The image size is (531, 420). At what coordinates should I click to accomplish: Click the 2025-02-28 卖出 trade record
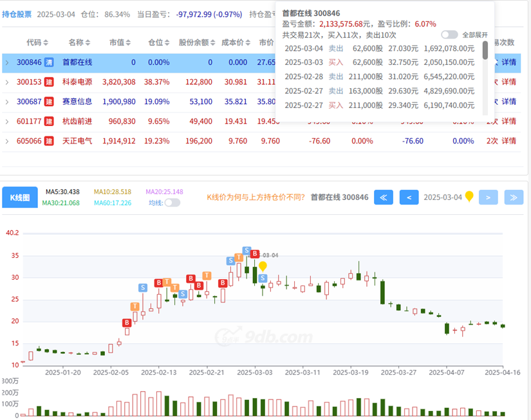tap(380, 77)
